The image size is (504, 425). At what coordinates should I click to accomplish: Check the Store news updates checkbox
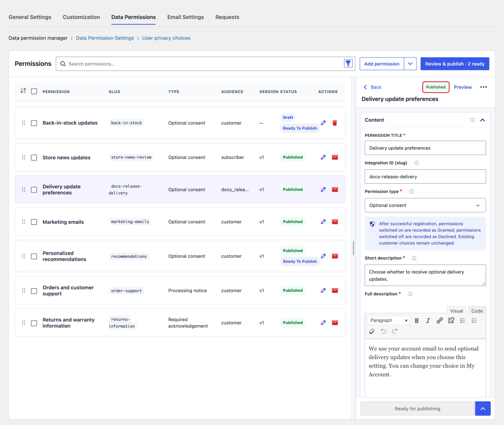(34, 157)
